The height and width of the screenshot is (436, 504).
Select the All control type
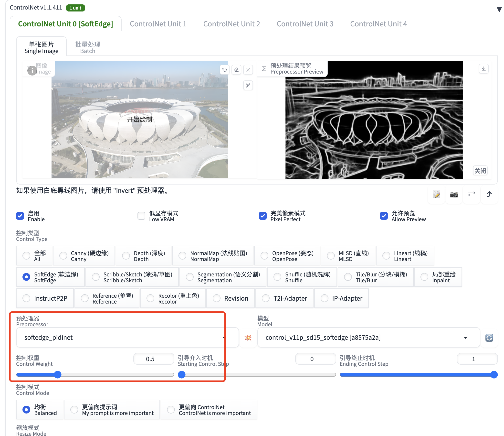pos(34,256)
